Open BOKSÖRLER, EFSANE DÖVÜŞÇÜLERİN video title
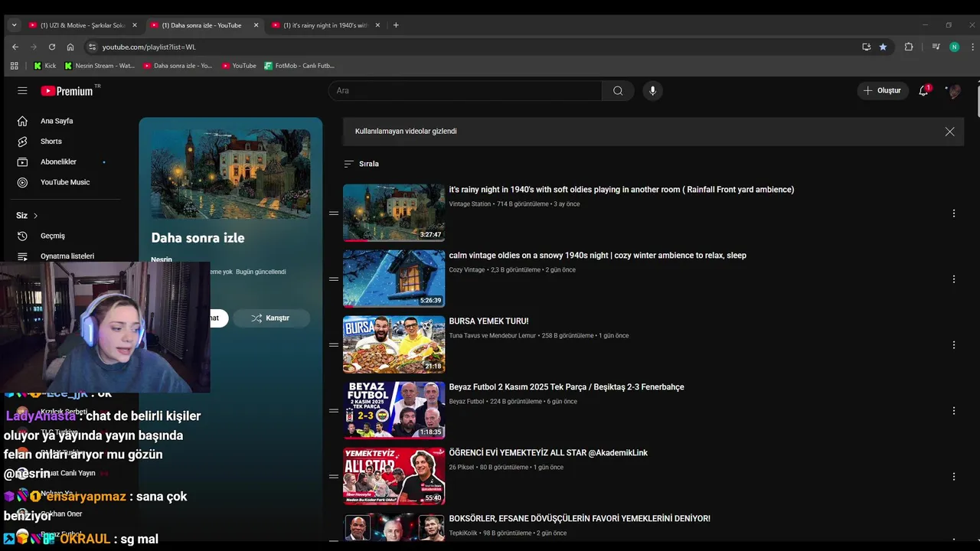This screenshot has width=980, height=551. click(580, 519)
